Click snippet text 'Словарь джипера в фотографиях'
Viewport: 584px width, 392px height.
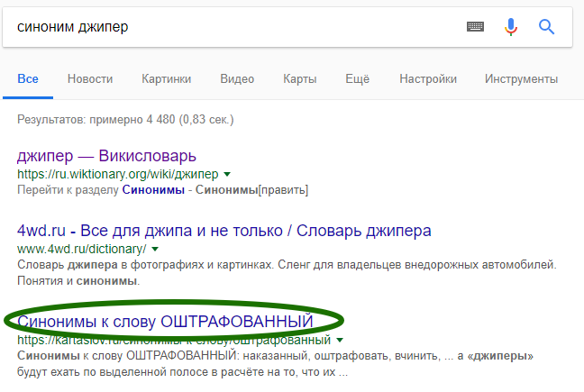pyautogui.click(x=110, y=265)
